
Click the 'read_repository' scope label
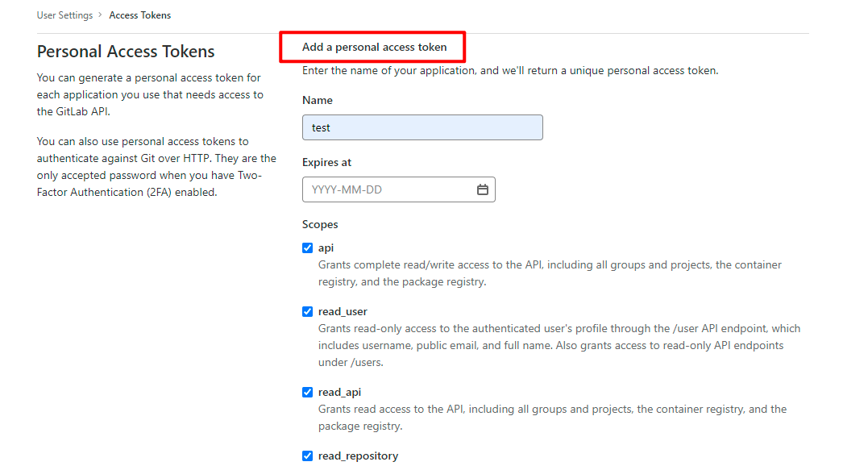(358, 456)
